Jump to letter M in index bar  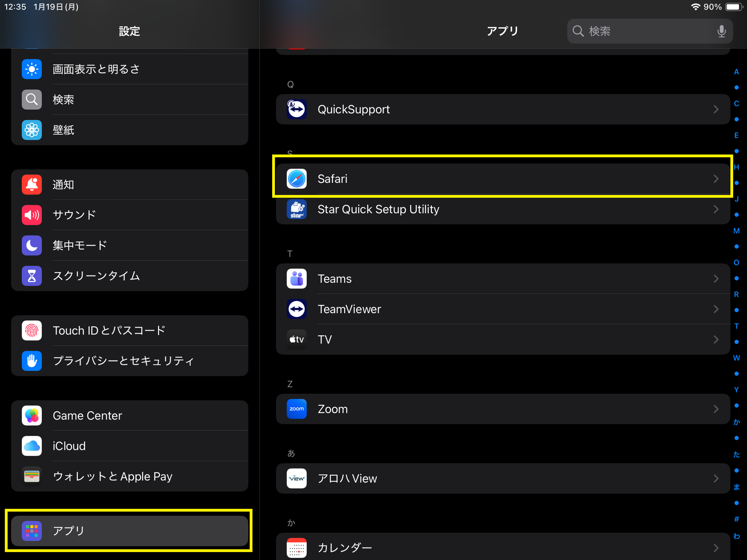(x=736, y=231)
